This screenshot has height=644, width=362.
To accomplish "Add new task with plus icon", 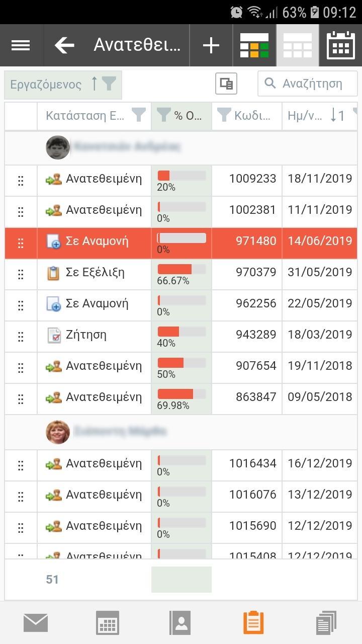I will pos(211,45).
